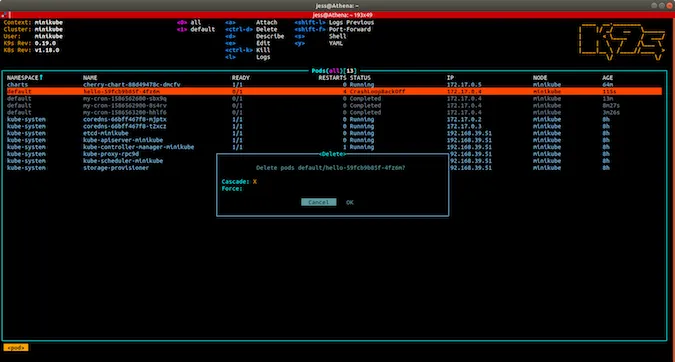Click the K8s Rev v1.18.0 value
Screen dimensions: 675x362
pyautogui.click(x=47, y=50)
